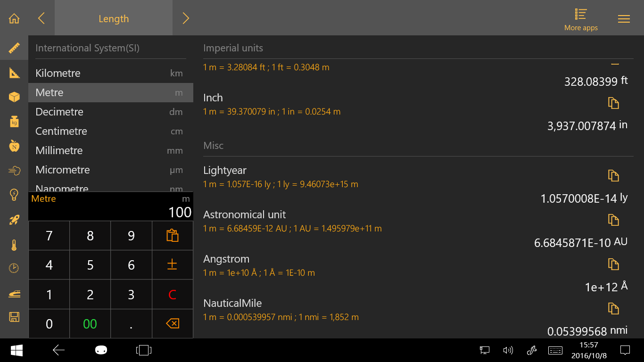This screenshot has width=644, height=362.
Task: Toggle the plus/minus sign key
Action: [172, 265]
